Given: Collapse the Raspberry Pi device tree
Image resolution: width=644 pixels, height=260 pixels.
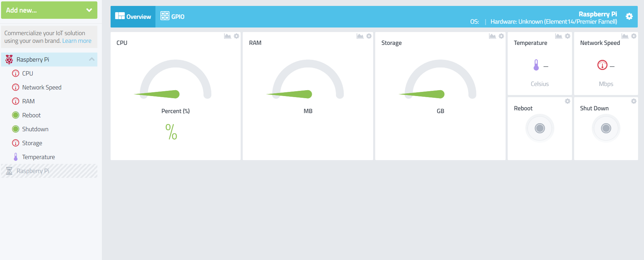Looking at the screenshot, I should [92, 59].
